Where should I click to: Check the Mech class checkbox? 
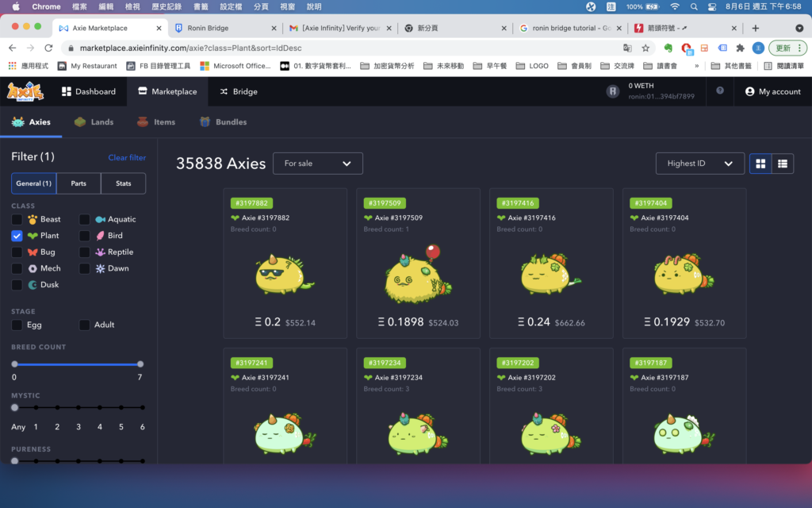tap(17, 268)
